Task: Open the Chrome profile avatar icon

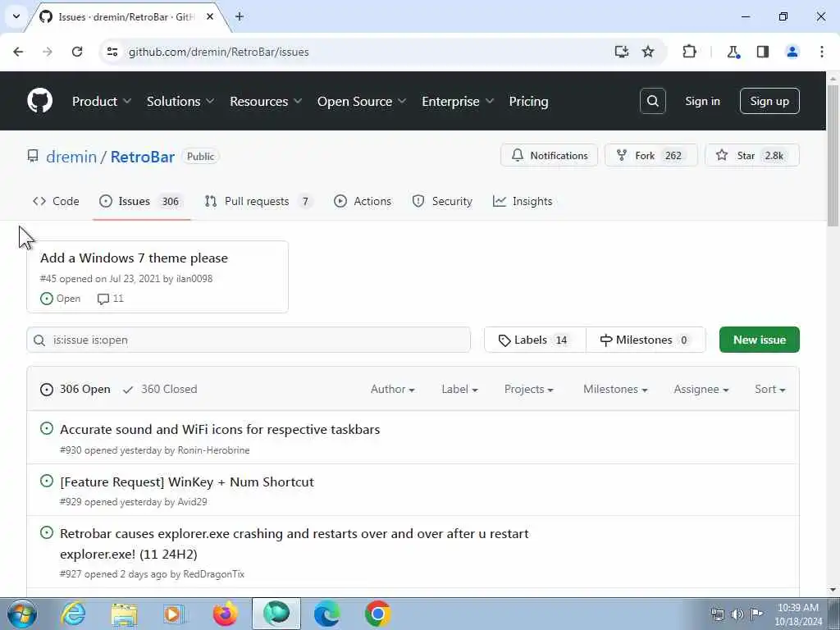Action: pos(792,52)
